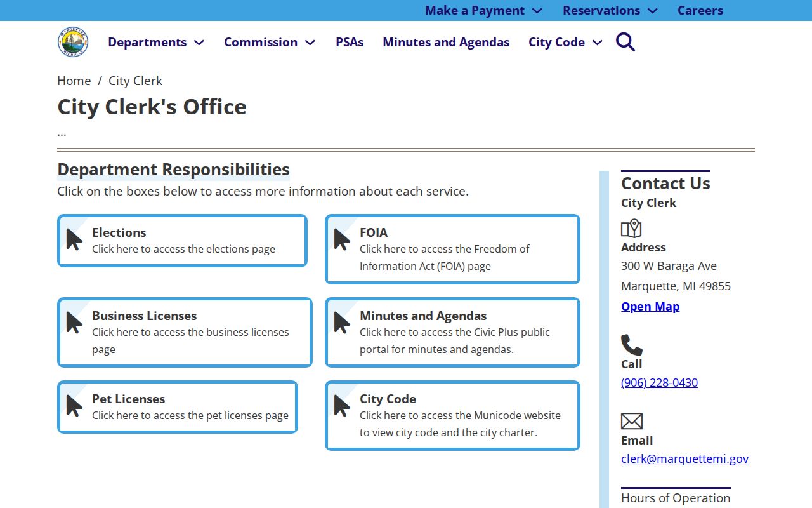
Task: Open the FOIA heading in its box
Action: tap(374, 232)
